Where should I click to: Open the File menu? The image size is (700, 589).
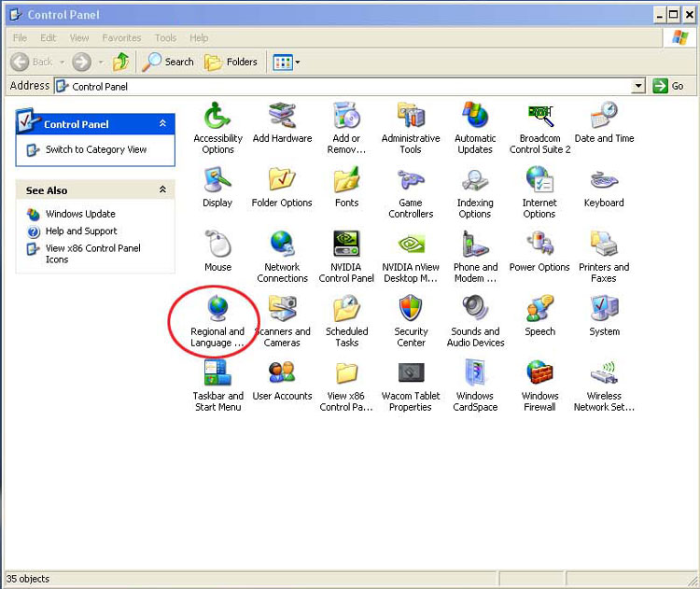[20, 38]
